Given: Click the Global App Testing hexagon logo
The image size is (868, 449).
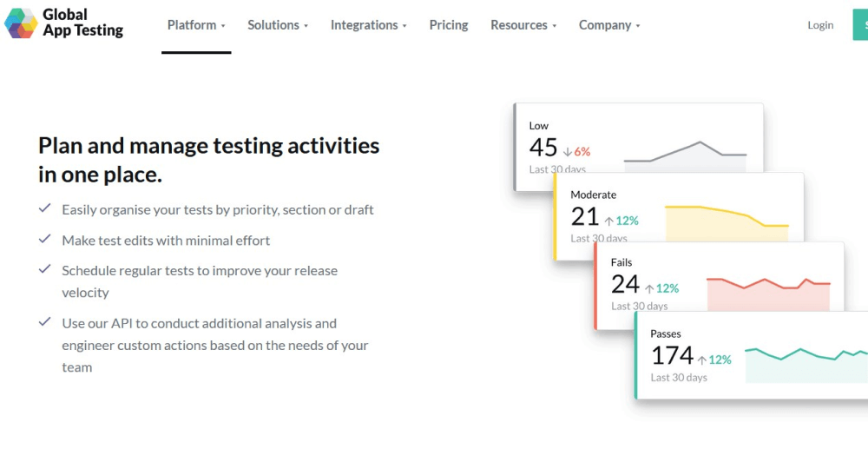Looking at the screenshot, I should (x=21, y=23).
